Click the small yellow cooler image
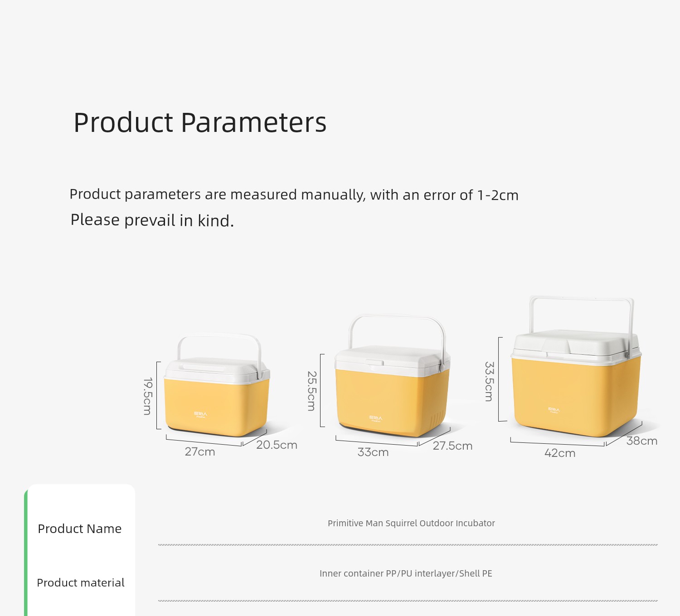 tap(217, 385)
